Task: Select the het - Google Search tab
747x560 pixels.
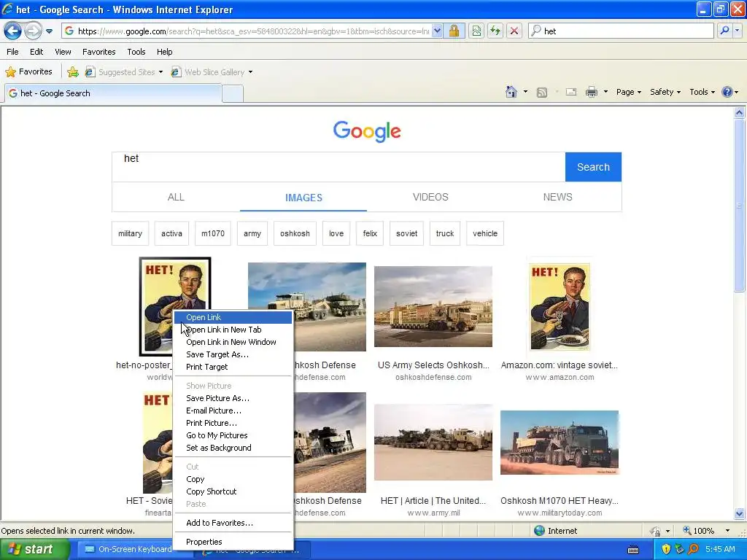Action: pyautogui.click(x=113, y=93)
